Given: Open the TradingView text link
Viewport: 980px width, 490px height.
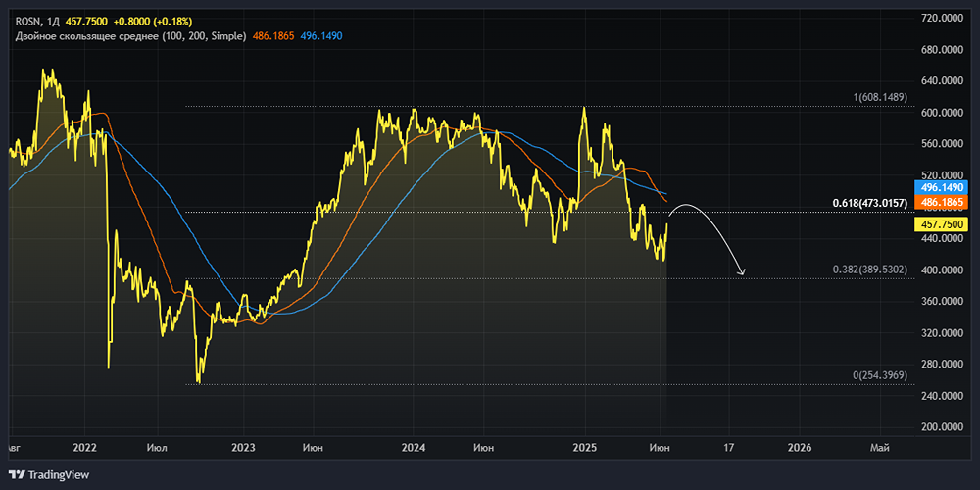Looking at the screenshot, I should (x=58, y=474).
